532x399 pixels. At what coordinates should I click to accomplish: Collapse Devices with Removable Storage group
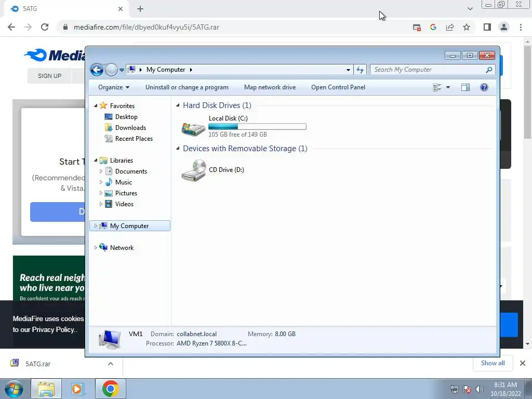tap(178, 149)
